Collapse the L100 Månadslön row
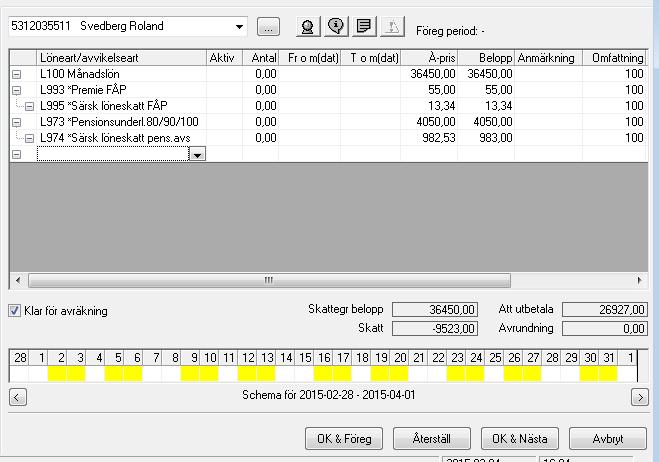 coord(16,74)
